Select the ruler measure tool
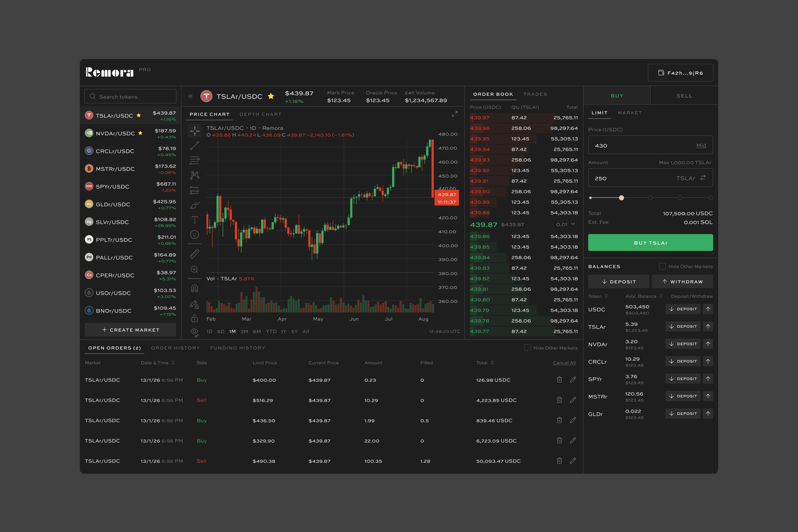Image resolution: width=798 pixels, height=532 pixels. pos(194,254)
